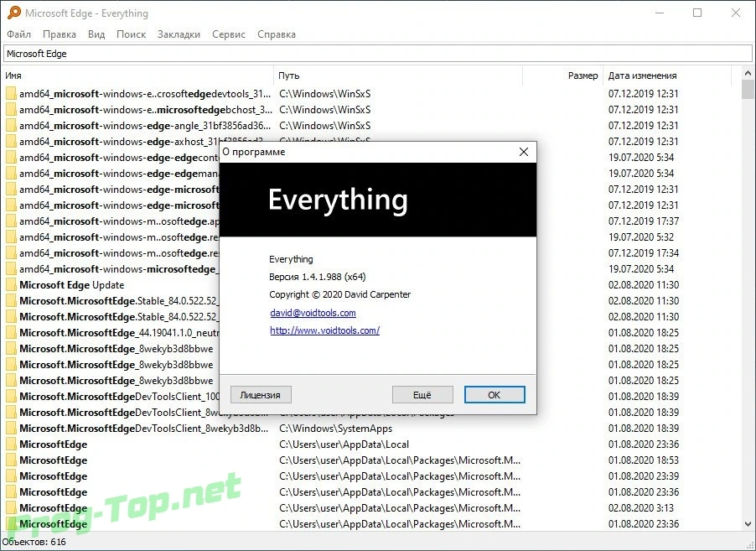Image resolution: width=756 pixels, height=551 pixels.
Task: Open the http://www.voidtools.com/ link
Action: click(325, 330)
